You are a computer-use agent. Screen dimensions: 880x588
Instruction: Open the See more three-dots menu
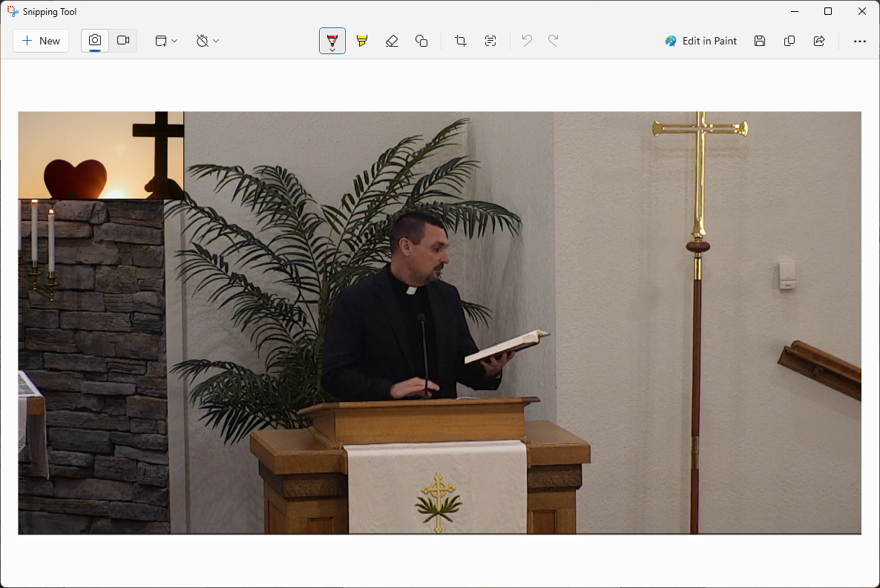(x=859, y=42)
